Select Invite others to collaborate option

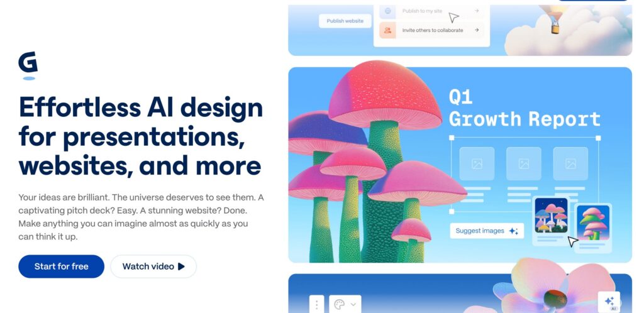tap(431, 30)
